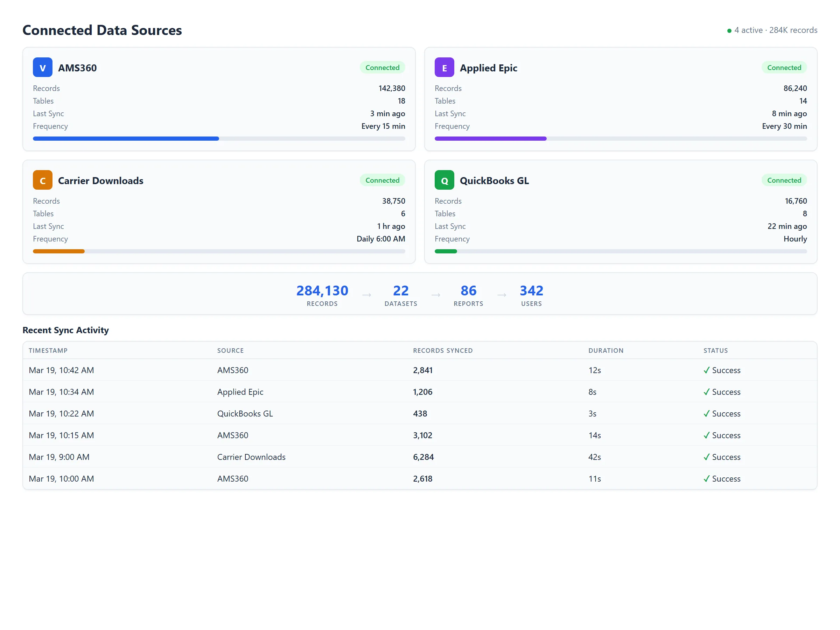This screenshot has height=630, width=840.
Task: Toggle the Connected status on AMS360
Action: click(x=383, y=67)
